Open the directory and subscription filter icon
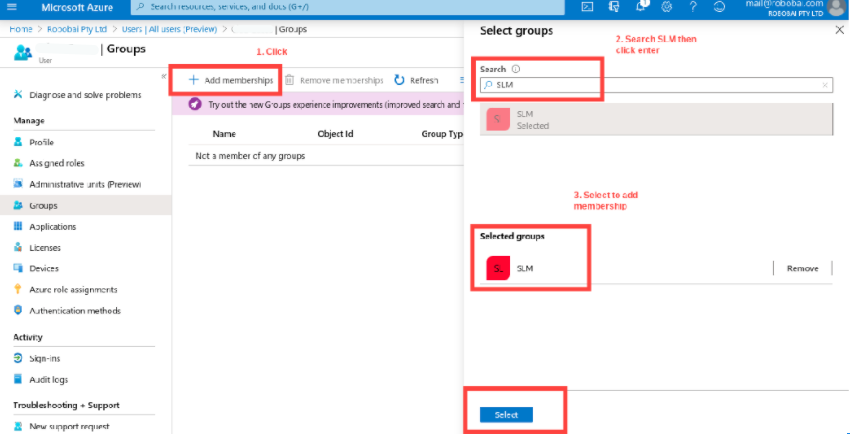This screenshot has height=434, width=850. pos(614,7)
